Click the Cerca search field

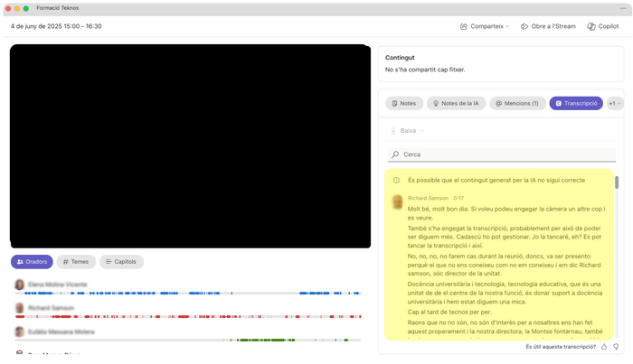(502, 154)
